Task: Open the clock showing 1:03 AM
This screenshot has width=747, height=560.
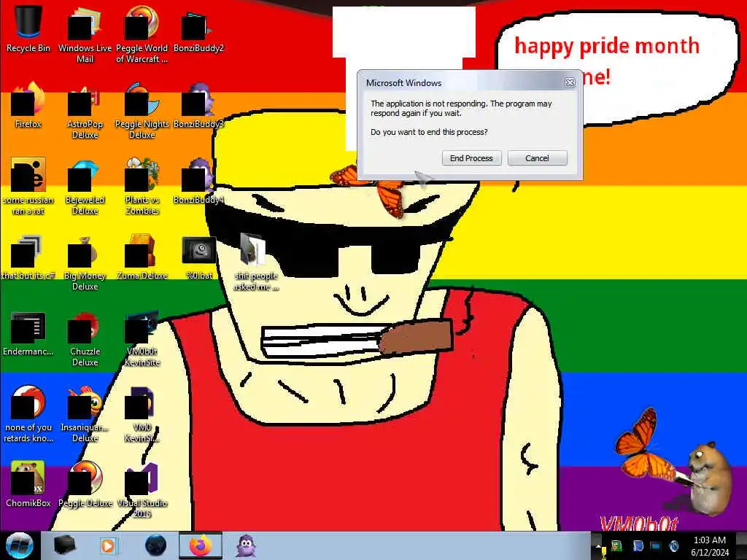Action: point(709,546)
